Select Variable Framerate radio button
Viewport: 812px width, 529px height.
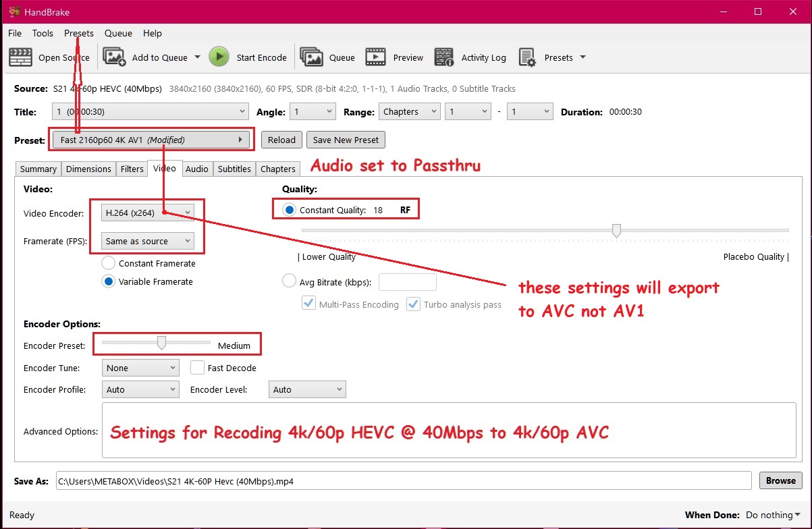pyautogui.click(x=108, y=281)
